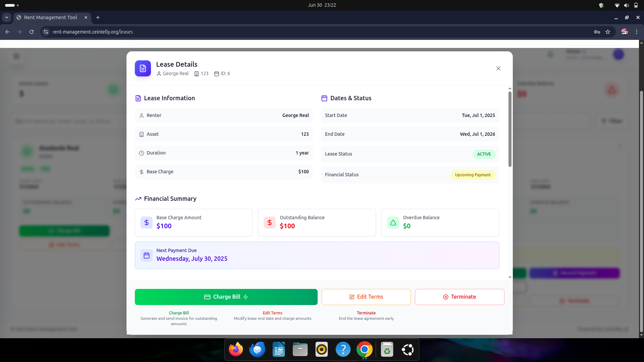Click the Dates & Status calendar icon
Screen dimensions: 644x362
click(x=324, y=98)
